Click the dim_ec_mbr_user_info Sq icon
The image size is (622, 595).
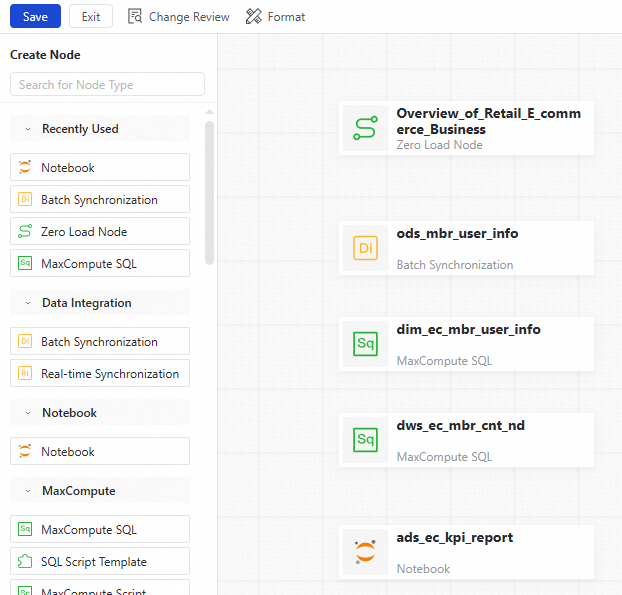click(x=365, y=344)
